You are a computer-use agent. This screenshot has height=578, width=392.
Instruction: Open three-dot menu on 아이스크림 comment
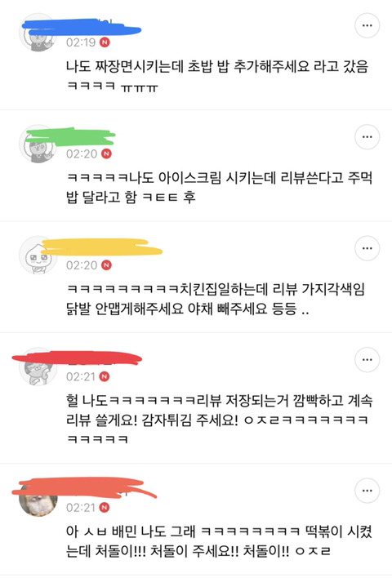tap(367, 137)
